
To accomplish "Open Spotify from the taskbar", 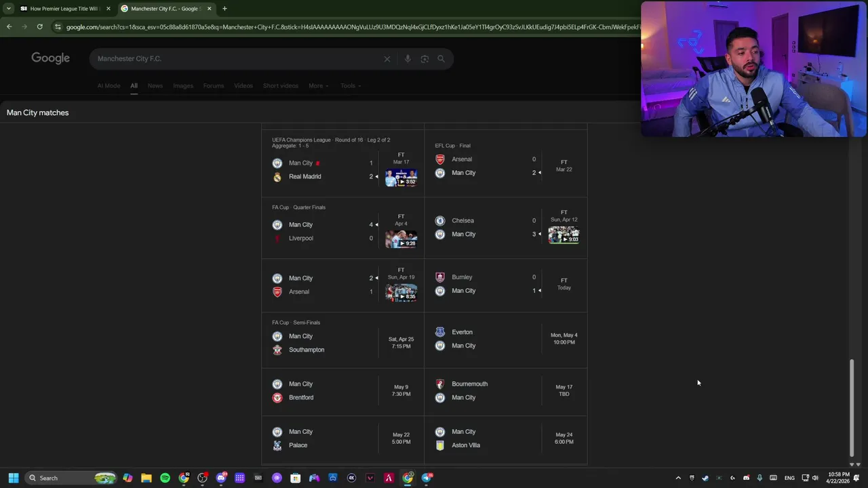I will click(x=165, y=478).
